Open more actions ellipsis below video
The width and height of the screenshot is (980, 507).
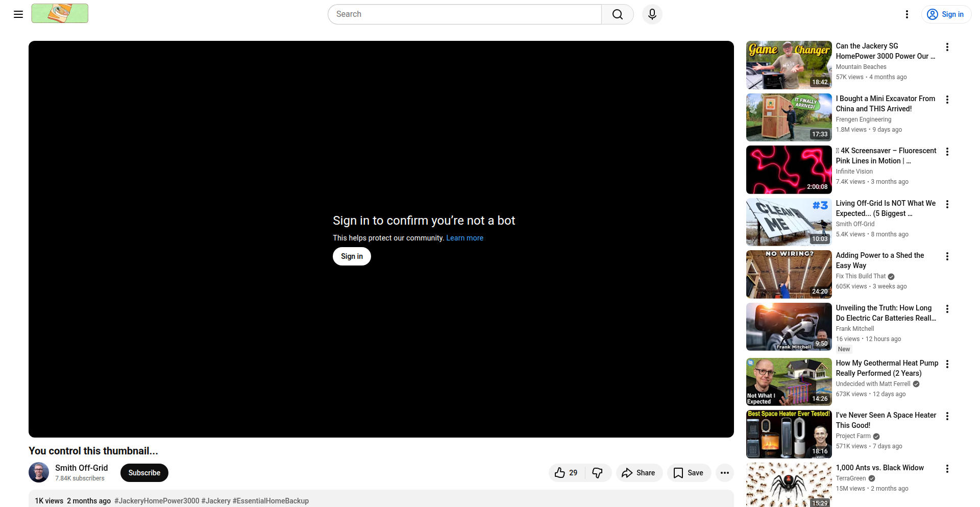[725, 473]
